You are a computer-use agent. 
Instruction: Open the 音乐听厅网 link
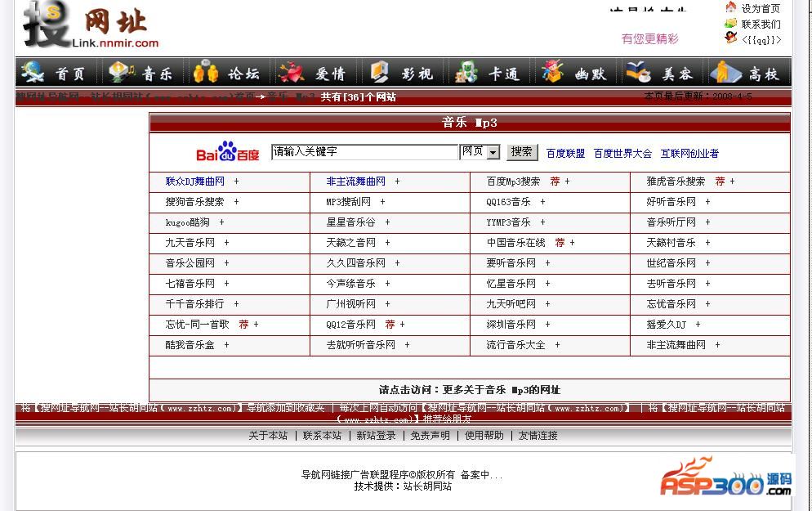point(671,222)
